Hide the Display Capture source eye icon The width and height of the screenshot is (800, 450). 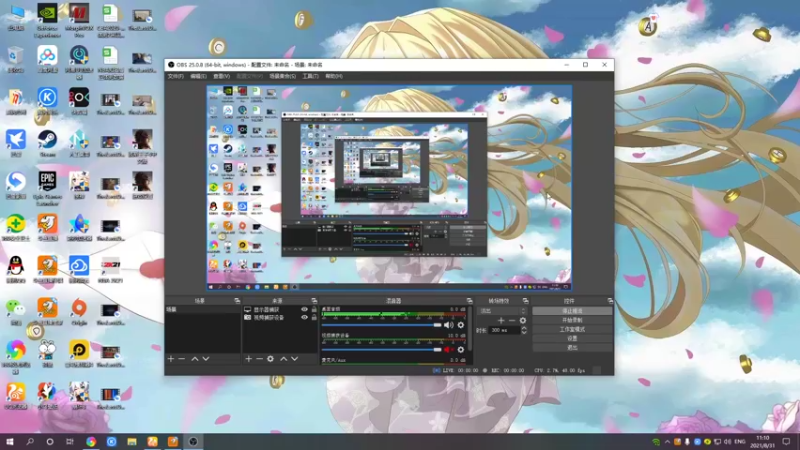[305, 310]
